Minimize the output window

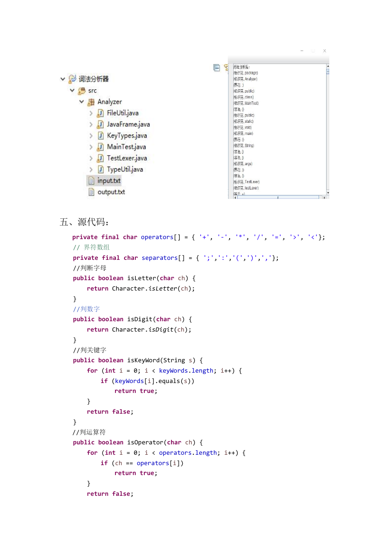click(302, 51)
